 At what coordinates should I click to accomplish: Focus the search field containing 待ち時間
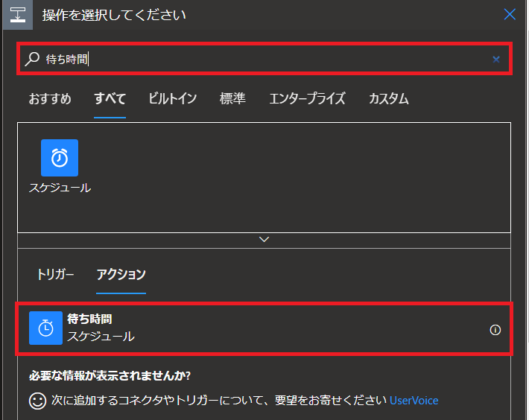pos(264,59)
